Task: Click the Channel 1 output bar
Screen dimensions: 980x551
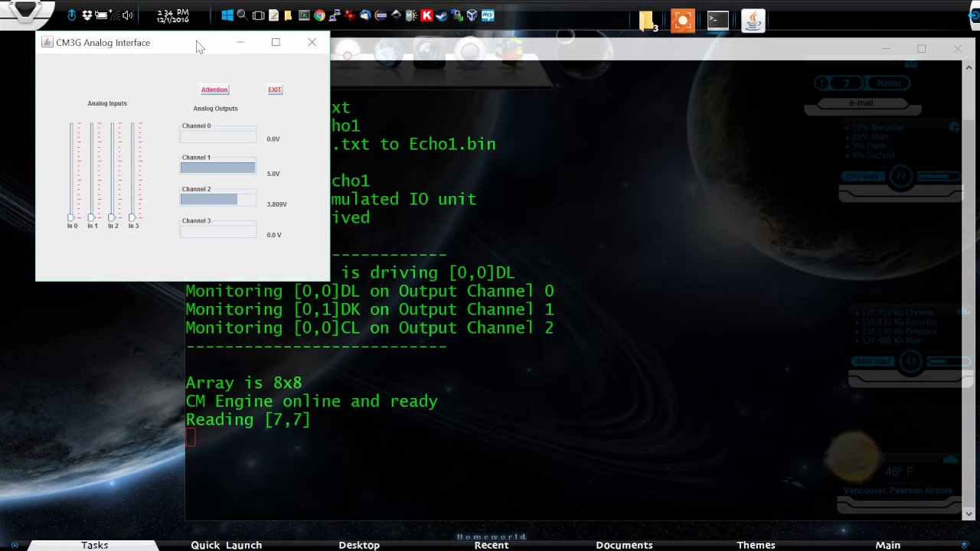Action: [217, 168]
